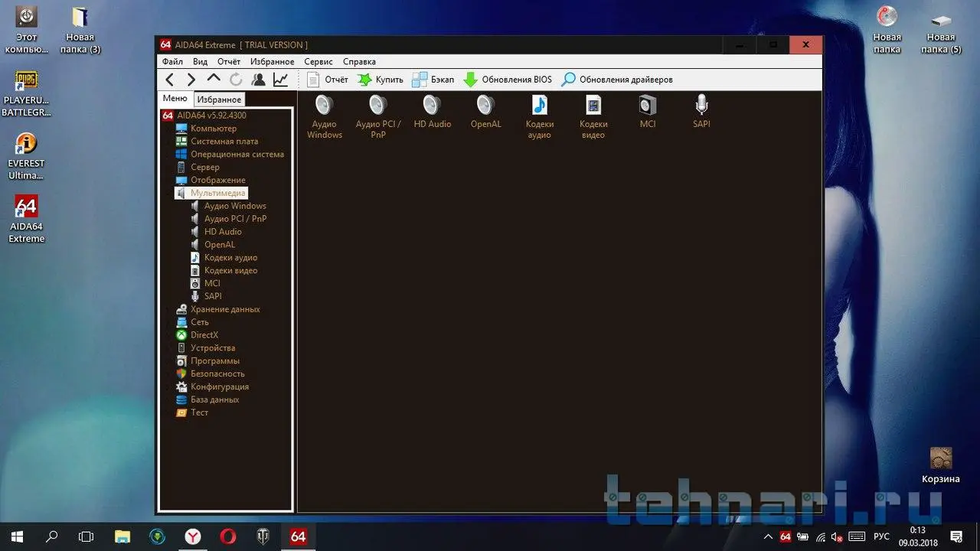Open the Отчёт menu in the menu bar
The height and width of the screenshot is (551, 980).
[229, 61]
